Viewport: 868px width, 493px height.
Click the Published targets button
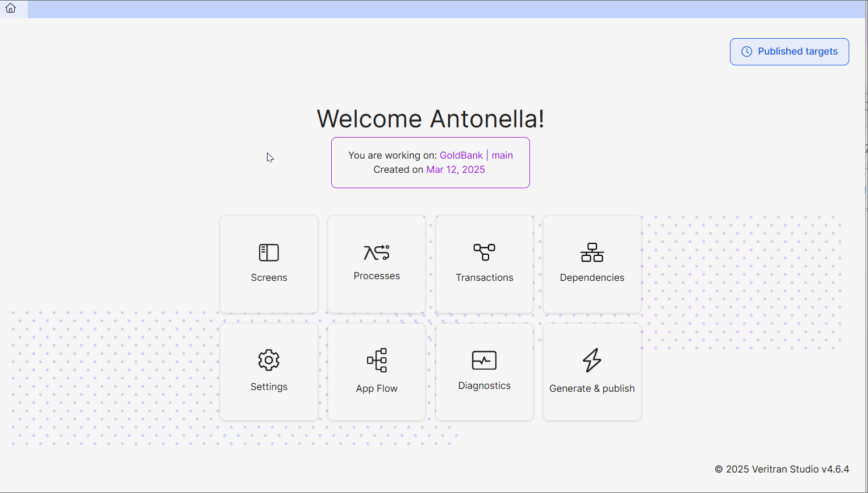click(x=789, y=51)
